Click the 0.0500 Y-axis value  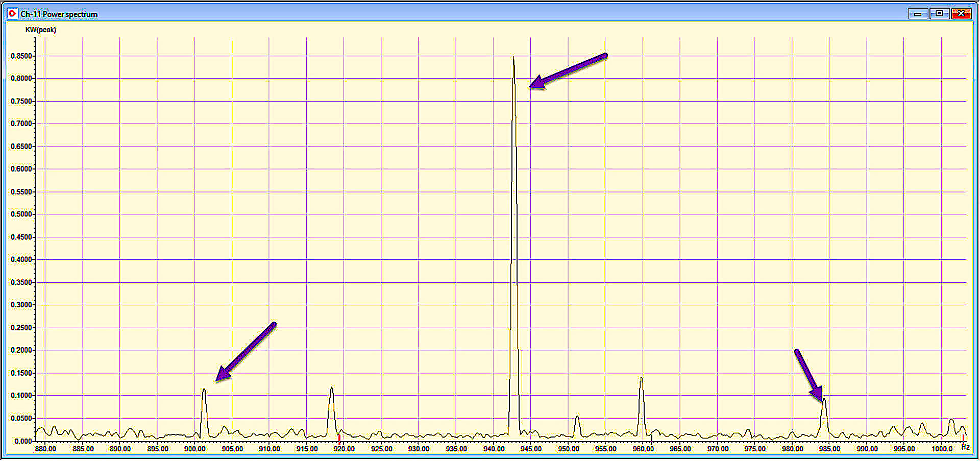[x=21, y=418]
